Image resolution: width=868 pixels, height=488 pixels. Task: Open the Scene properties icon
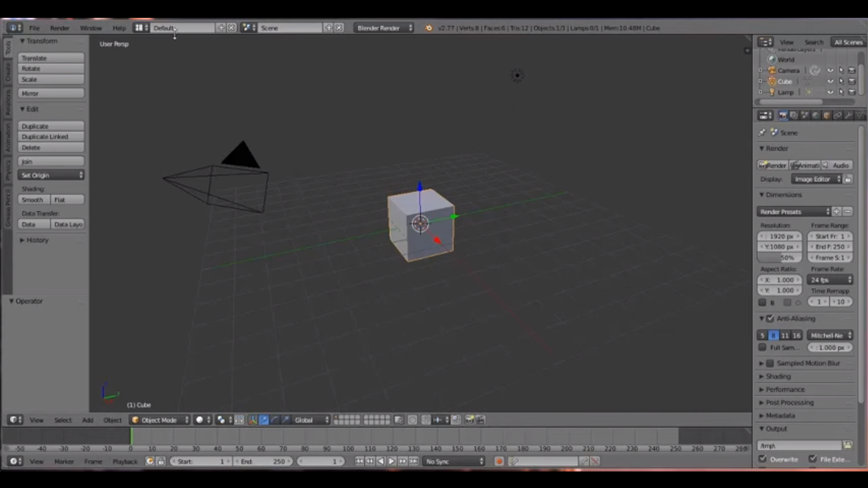[806, 115]
